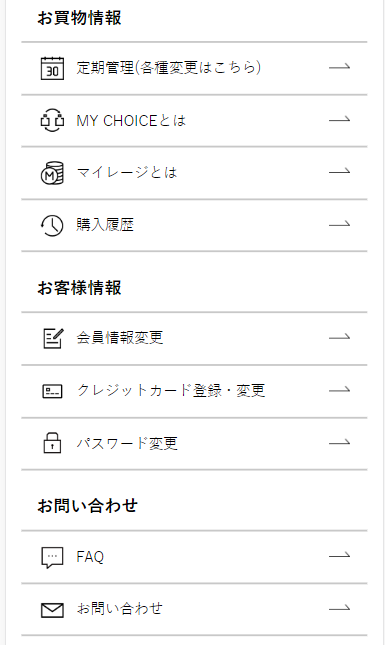Click the arrow on the FAQ row
This screenshot has height=645, width=385.
click(339, 556)
